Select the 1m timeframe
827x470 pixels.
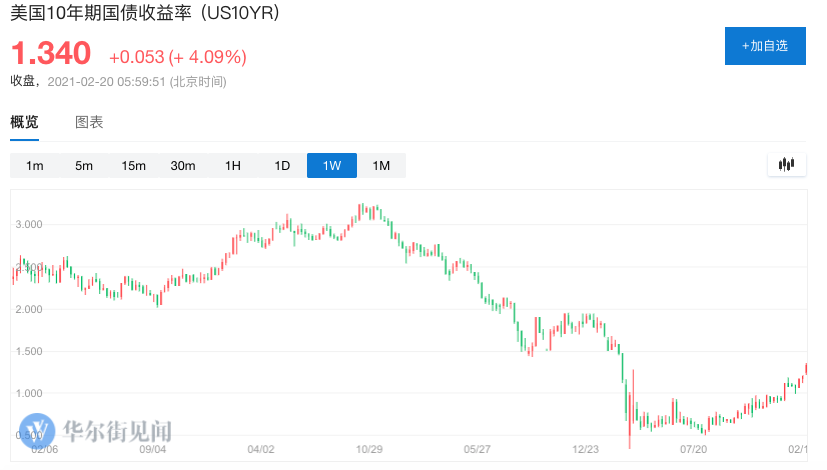[35, 166]
